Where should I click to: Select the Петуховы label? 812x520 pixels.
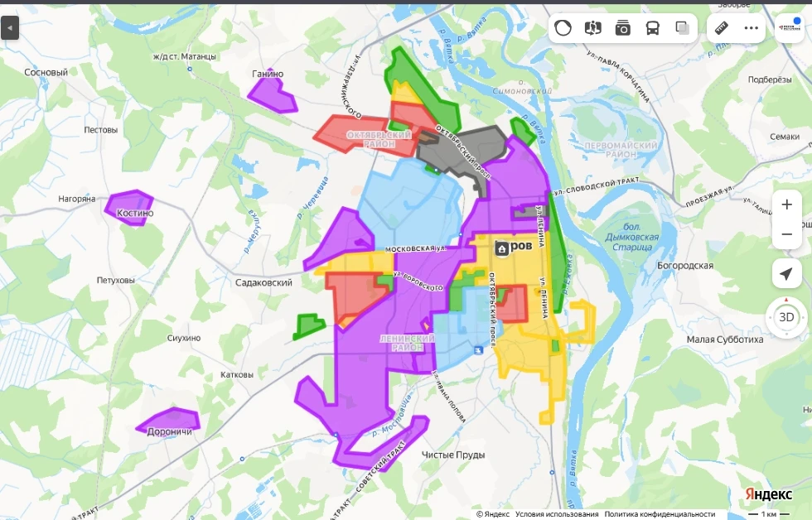[115, 281]
